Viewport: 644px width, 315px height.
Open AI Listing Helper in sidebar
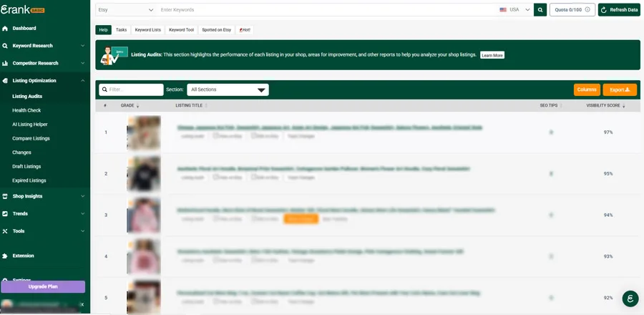[30, 125]
